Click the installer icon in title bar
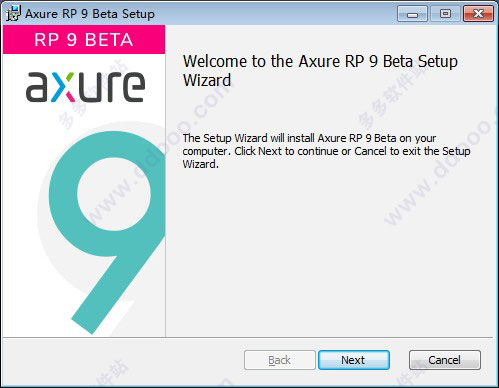This screenshot has height=388, width=499. 13,13
